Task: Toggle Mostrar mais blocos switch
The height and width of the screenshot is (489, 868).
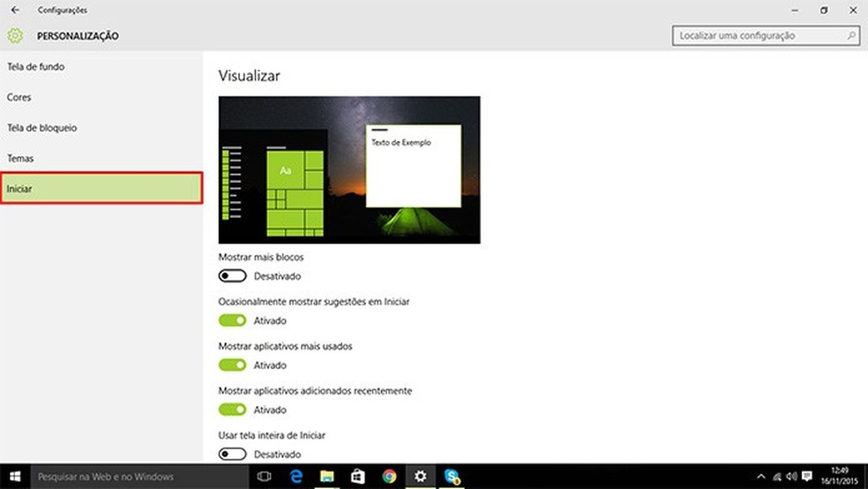Action: [233, 275]
